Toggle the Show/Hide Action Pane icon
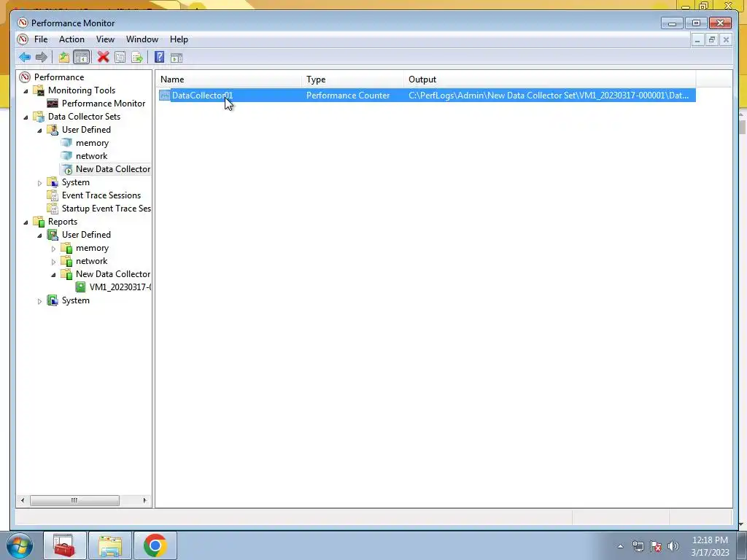This screenshot has height=560, width=747. 177,58
